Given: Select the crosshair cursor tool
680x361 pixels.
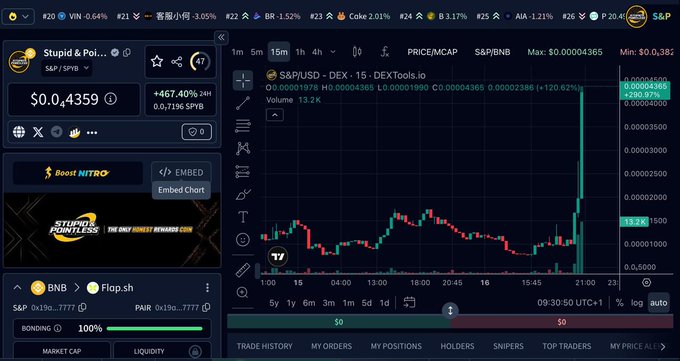Looking at the screenshot, I should pyautogui.click(x=243, y=80).
